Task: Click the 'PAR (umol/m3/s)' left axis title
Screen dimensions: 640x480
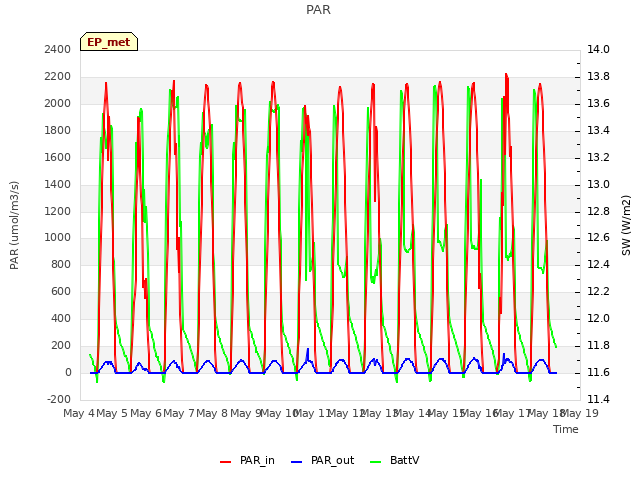Action: click(14, 225)
